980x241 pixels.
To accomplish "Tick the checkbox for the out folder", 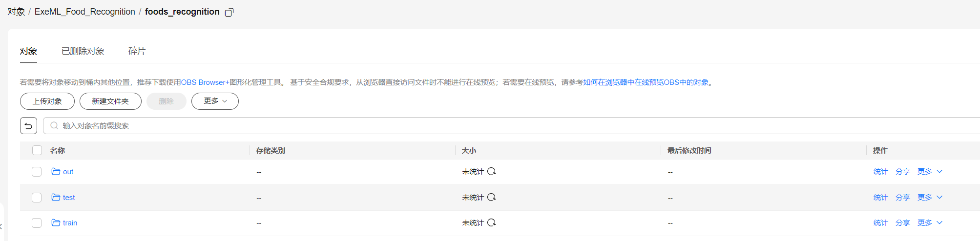I will click(x=37, y=172).
